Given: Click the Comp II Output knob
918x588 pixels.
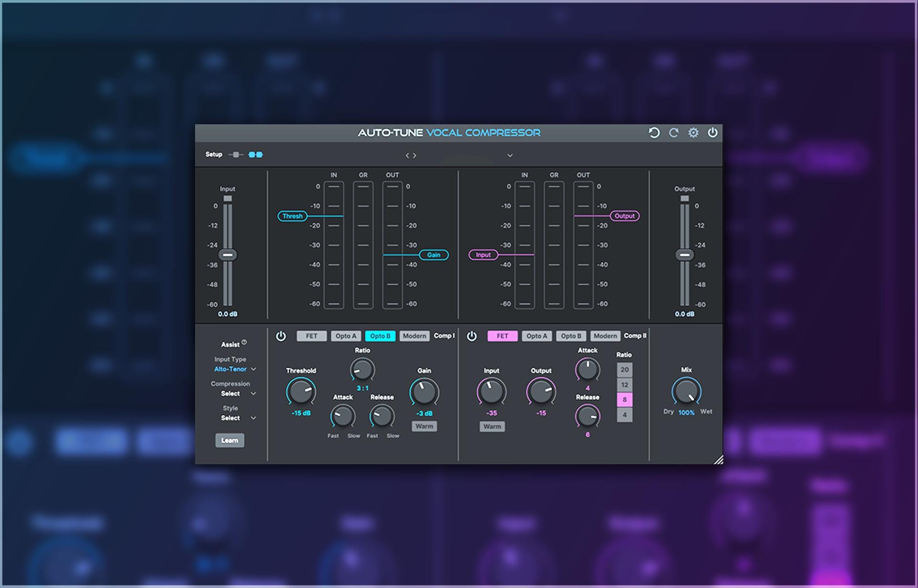Looking at the screenshot, I should click(541, 392).
